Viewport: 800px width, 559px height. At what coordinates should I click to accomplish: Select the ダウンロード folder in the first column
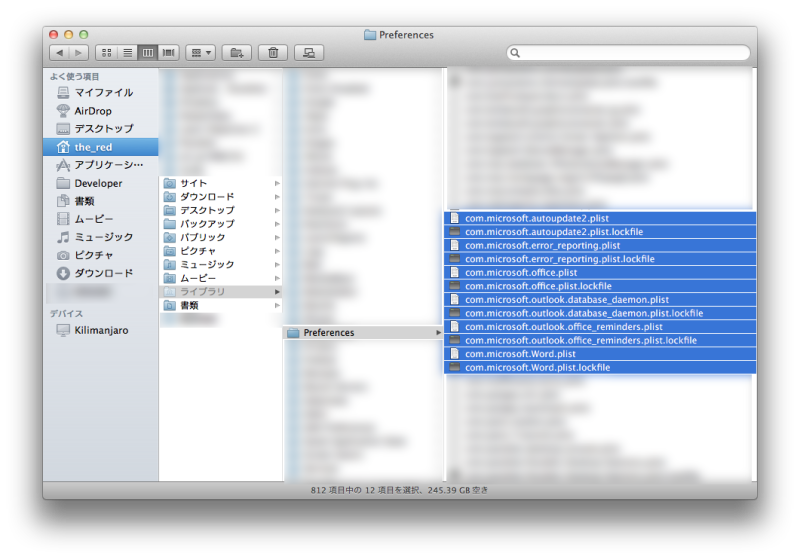(x=221, y=196)
